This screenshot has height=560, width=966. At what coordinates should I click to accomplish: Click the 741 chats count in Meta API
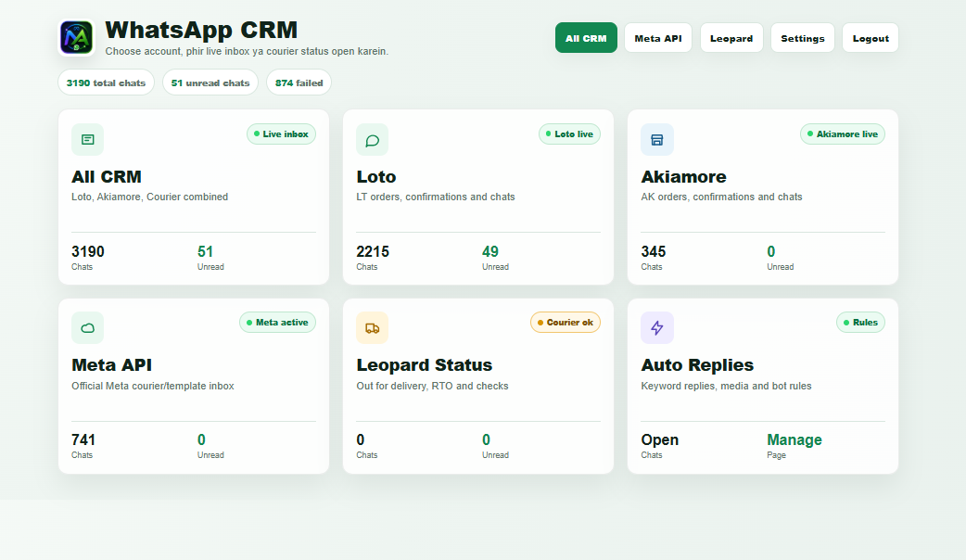[x=83, y=439]
